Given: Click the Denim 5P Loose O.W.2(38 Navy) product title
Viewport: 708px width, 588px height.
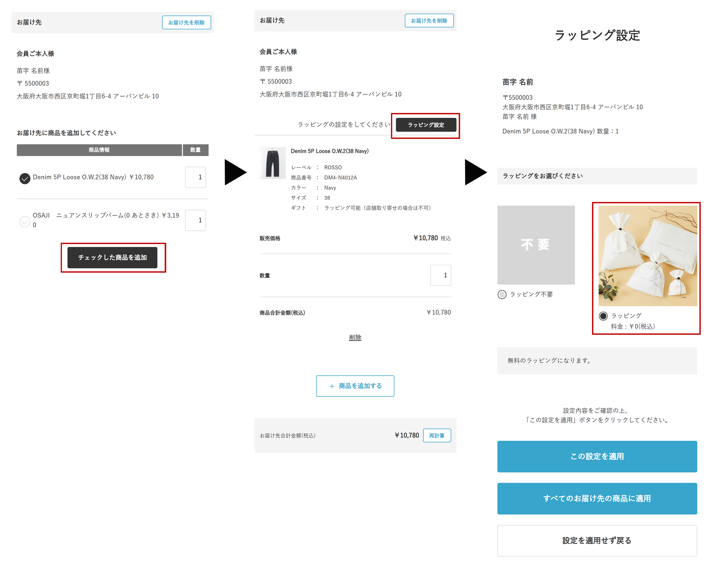Looking at the screenshot, I should coord(330,151).
